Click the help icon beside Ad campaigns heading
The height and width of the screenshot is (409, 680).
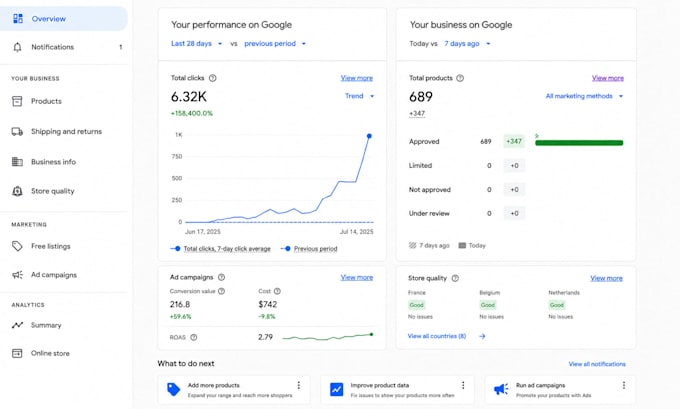tap(221, 277)
